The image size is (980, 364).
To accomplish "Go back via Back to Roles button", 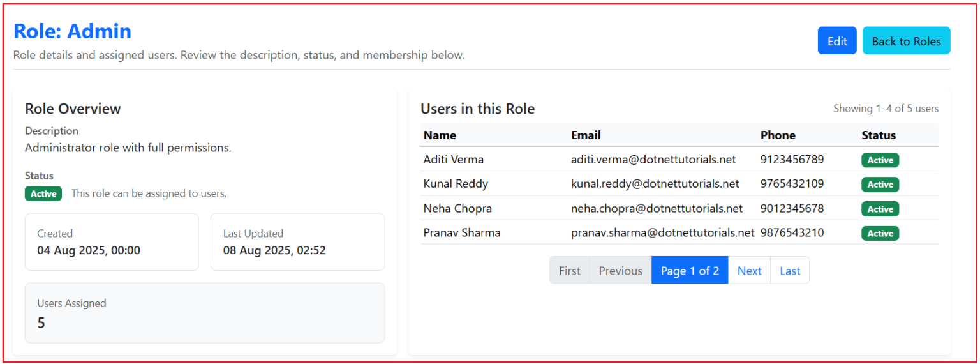I will [x=906, y=41].
